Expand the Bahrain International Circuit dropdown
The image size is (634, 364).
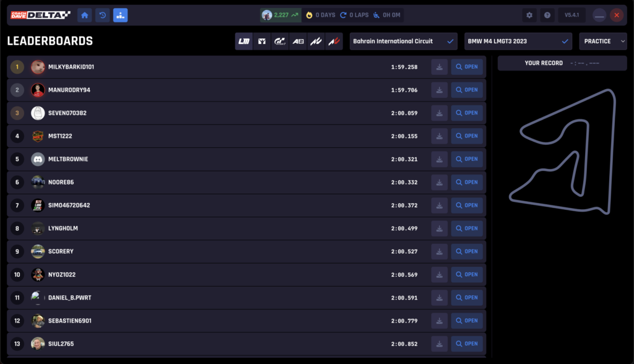click(x=404, y=41)
